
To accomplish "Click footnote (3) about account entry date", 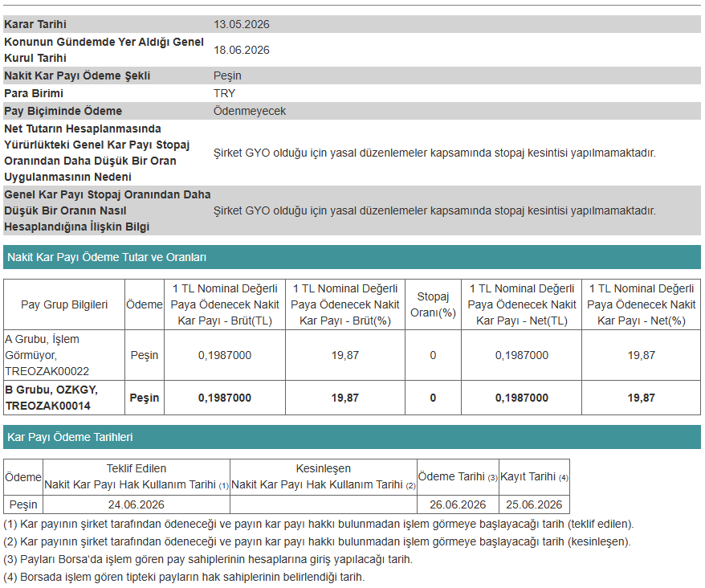I will pos(208,559).
